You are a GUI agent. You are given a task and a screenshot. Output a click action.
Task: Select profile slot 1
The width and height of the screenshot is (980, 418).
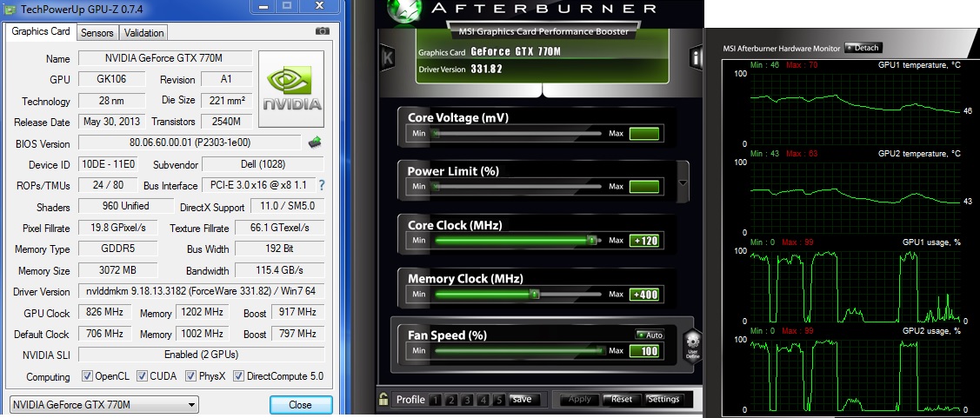click(436, 400)
